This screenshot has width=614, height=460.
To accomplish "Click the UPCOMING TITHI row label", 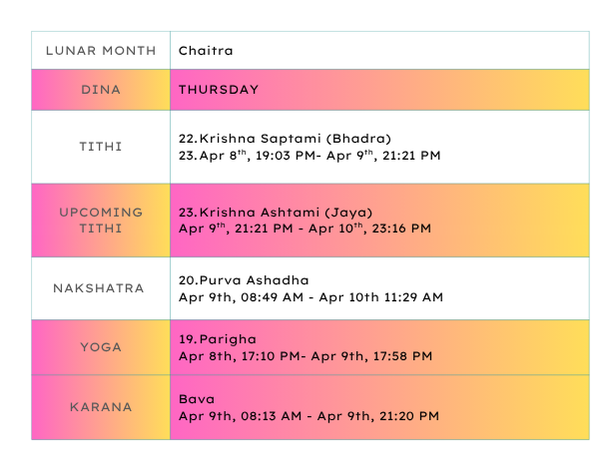I will 100,220.
